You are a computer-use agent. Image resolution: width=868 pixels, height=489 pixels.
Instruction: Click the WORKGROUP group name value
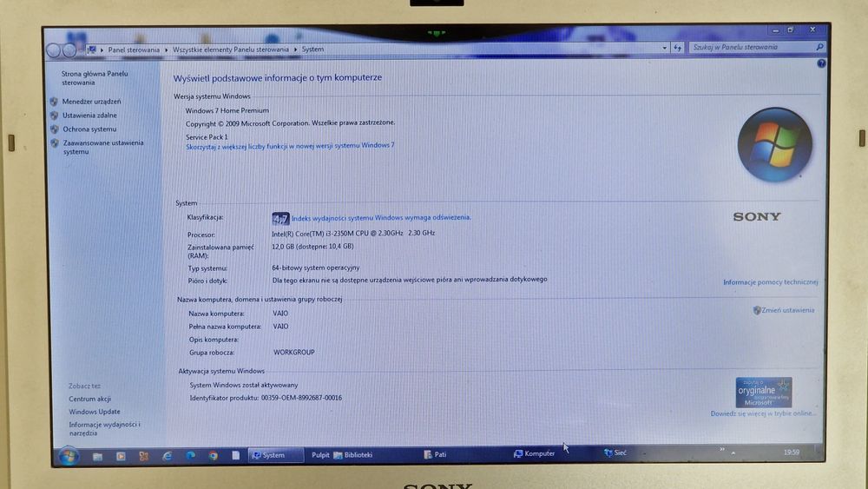coord(294,353)
